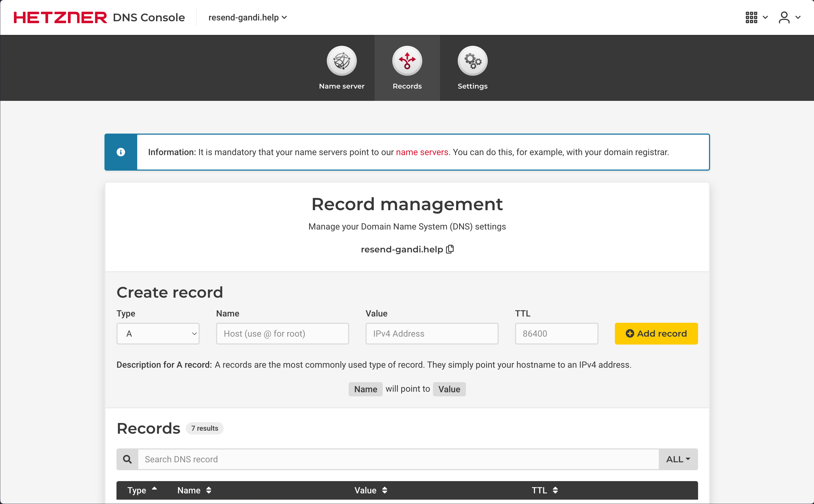Click the search magnifier icon
Viewport: 814px width, 504px height.
pyautogui.click(x=127, y=459)
